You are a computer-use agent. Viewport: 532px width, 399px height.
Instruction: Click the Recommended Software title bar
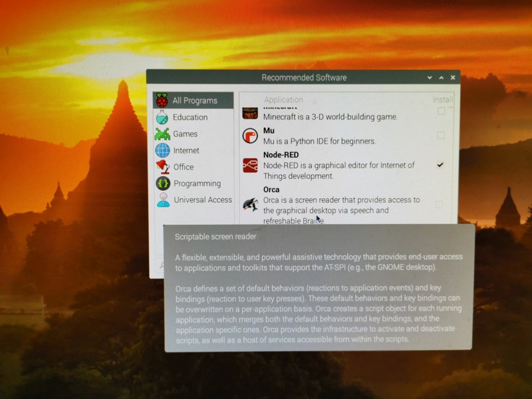point(304,77)
